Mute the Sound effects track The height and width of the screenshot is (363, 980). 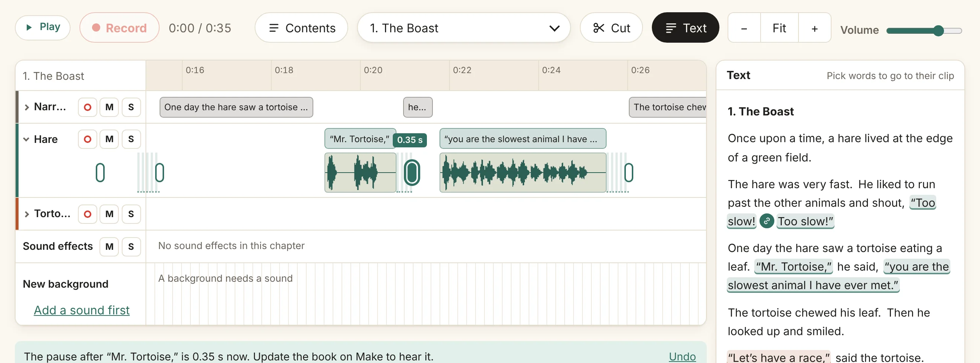[x=109, y=246]
